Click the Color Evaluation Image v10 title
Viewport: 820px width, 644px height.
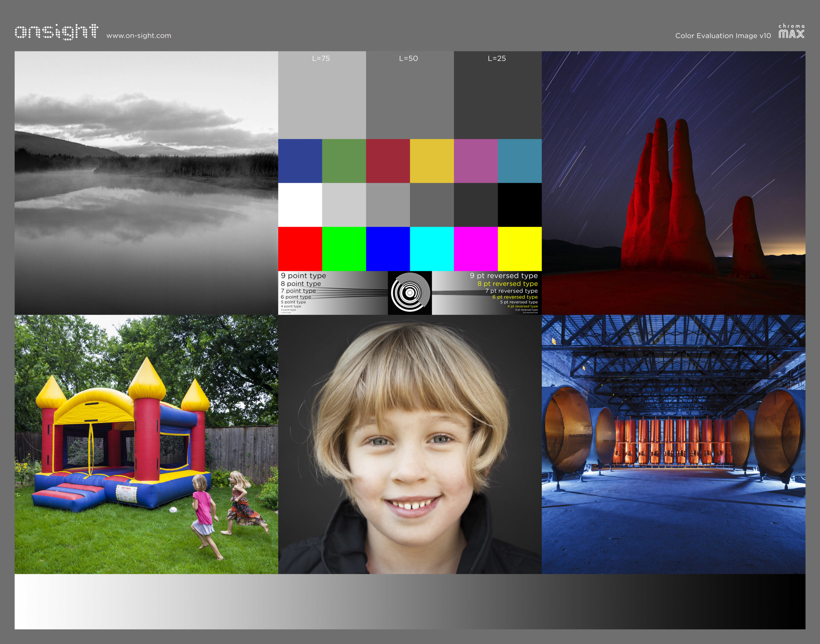click(723, 36)
